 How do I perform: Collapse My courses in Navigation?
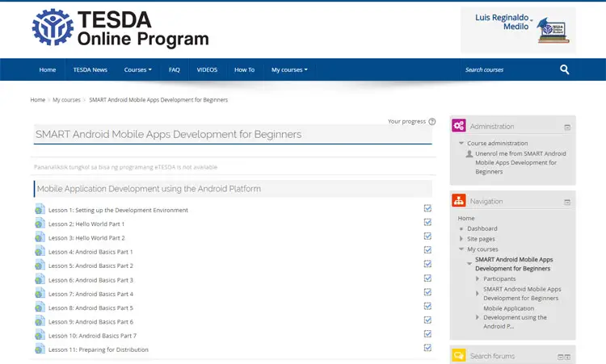[x=461, y=249]
